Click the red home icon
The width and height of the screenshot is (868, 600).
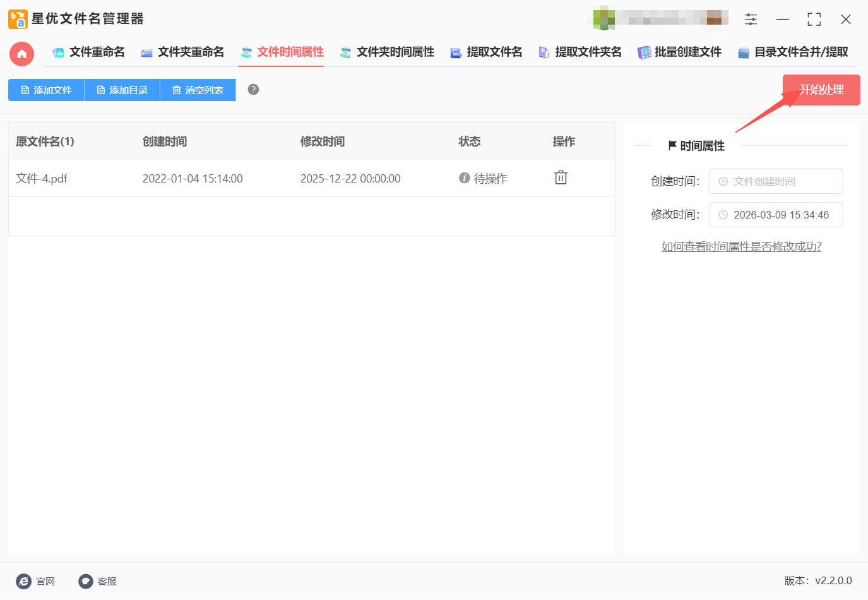click(x=21, y=54)
